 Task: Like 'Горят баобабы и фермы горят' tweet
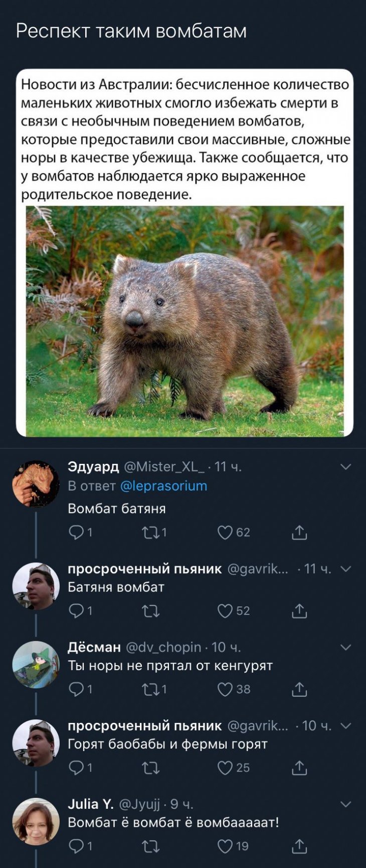pos(225,768)
